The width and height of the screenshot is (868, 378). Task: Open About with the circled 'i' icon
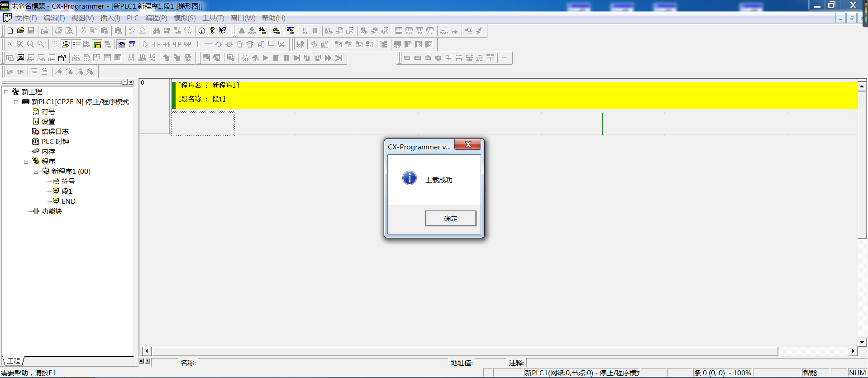(202, 31)
